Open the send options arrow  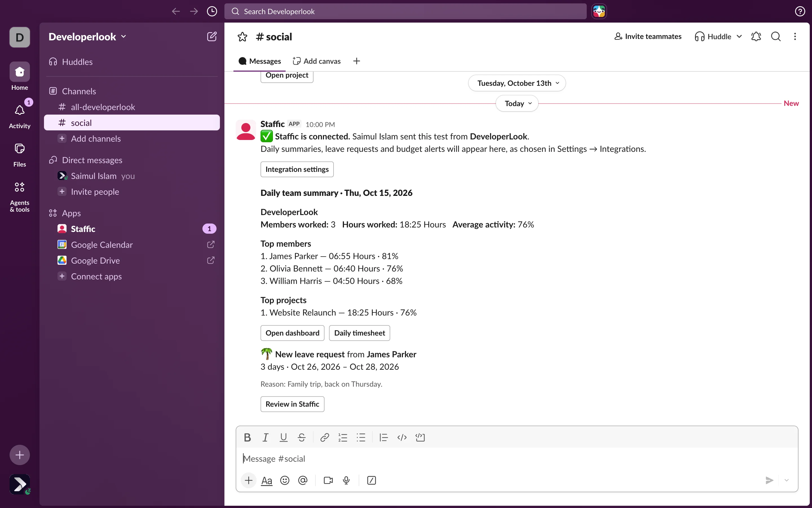787,480
